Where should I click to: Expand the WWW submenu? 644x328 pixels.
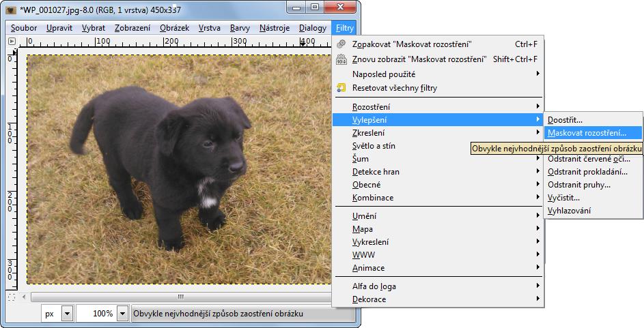[x=438, y=255]
